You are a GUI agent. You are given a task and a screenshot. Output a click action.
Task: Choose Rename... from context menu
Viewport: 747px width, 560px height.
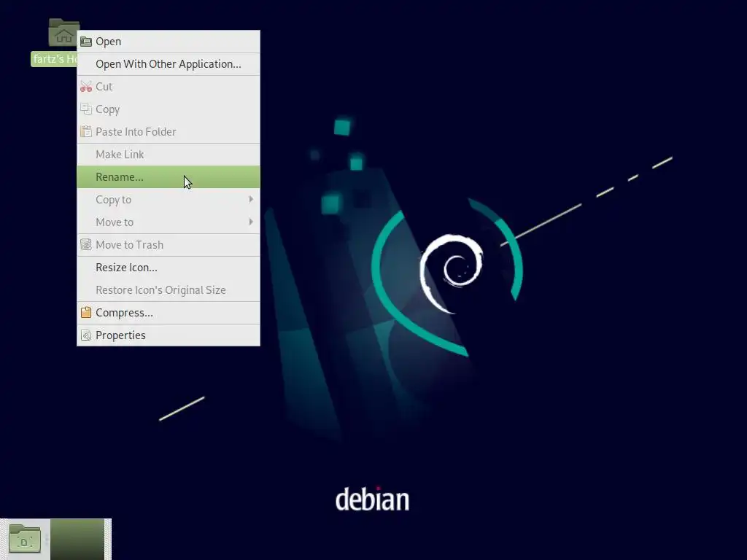pos(169,177)
